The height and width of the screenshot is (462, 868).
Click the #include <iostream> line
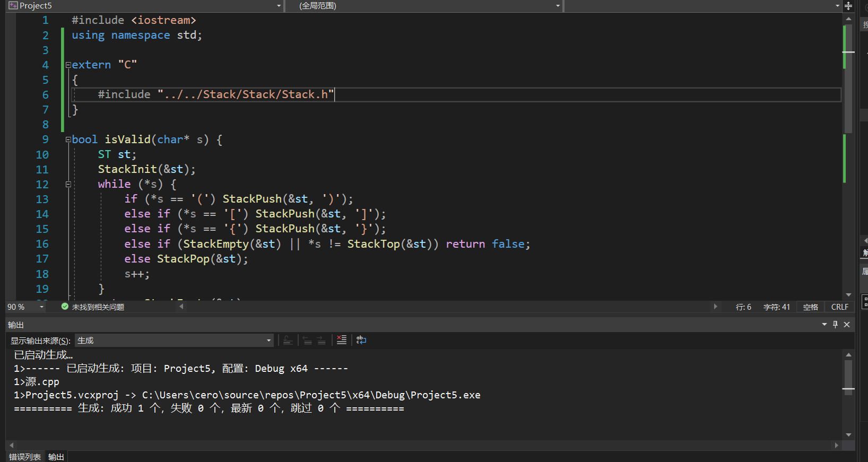(134, 20)
